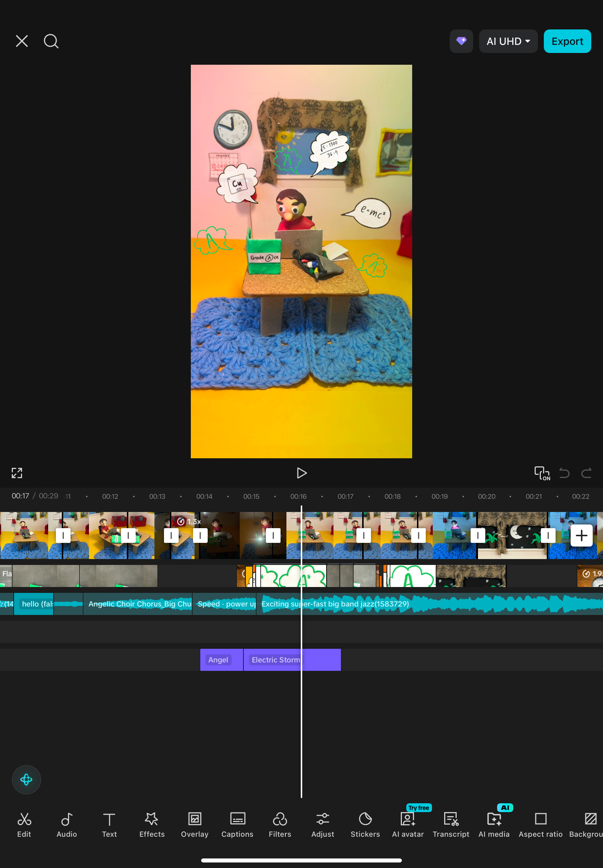Tap the floating teal keyframe assistant button
This screenshot has height=868, width=603.
(26, 779)
